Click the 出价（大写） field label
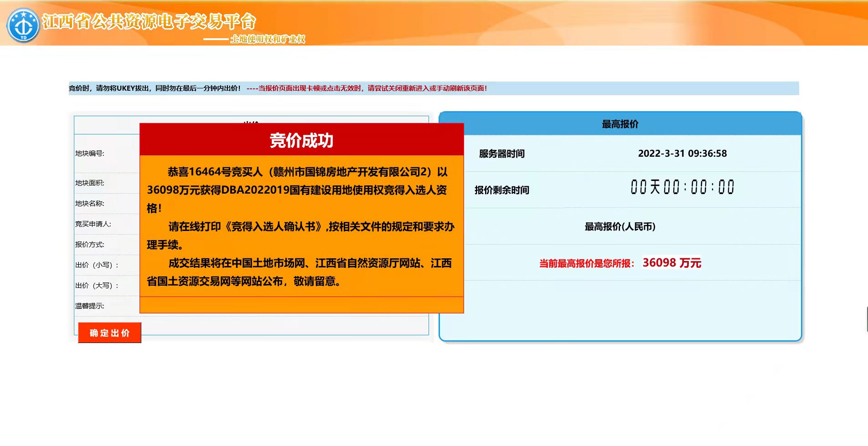This screenshot has height=446, width=868. 97,286
